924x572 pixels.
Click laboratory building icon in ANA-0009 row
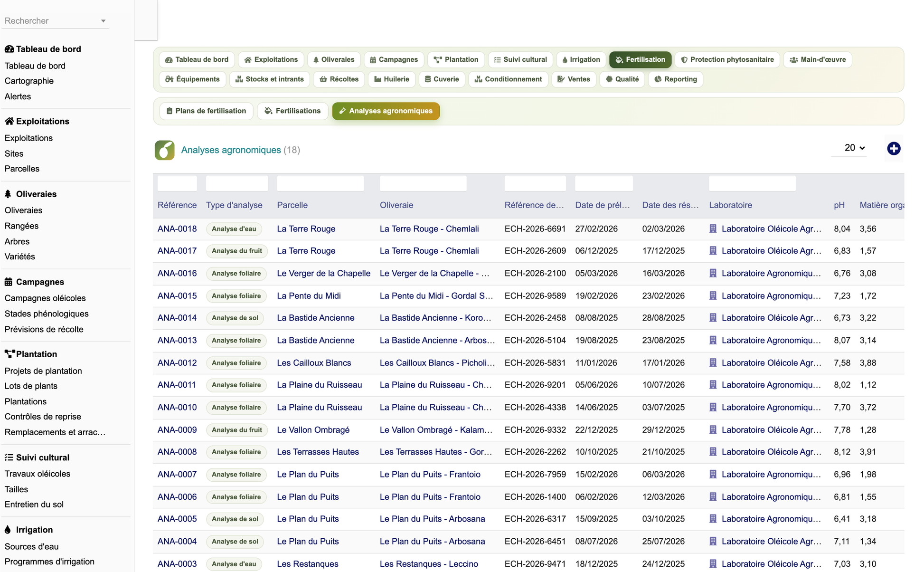[713, 429]
